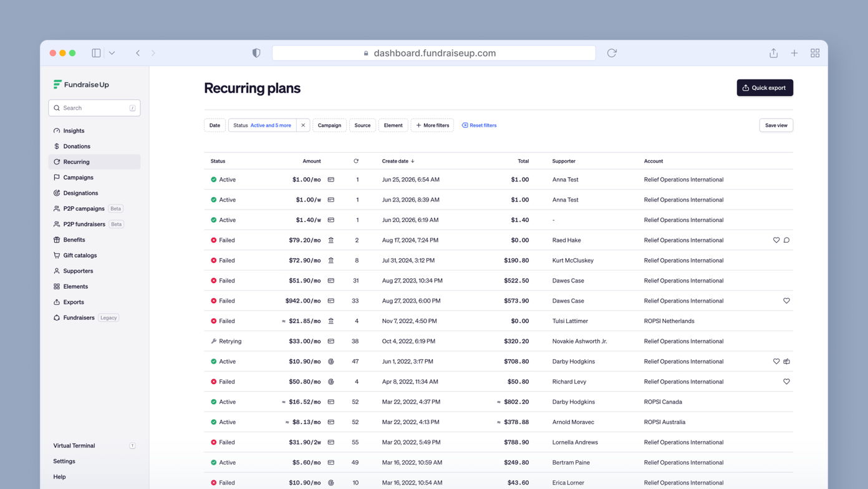Select Recurring in the sidebar
The image size is (868, 489).
pos(94,162)
